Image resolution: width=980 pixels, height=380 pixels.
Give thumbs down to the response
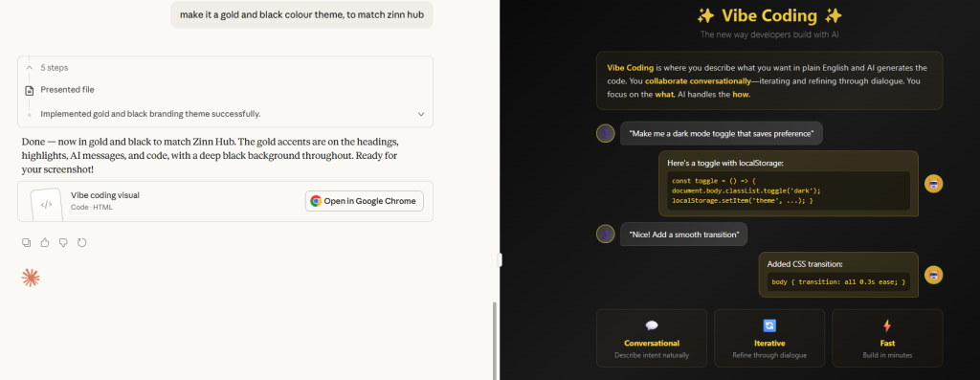(62, 242)
